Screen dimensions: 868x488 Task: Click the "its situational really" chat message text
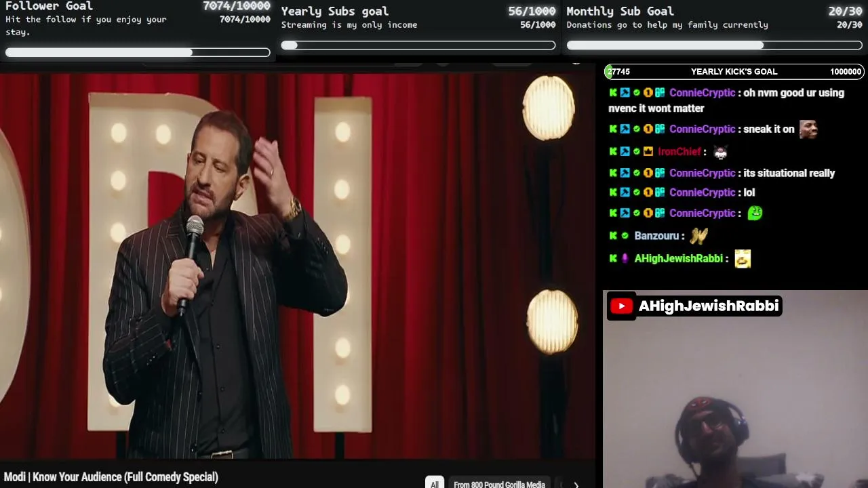tap(789, 173)
